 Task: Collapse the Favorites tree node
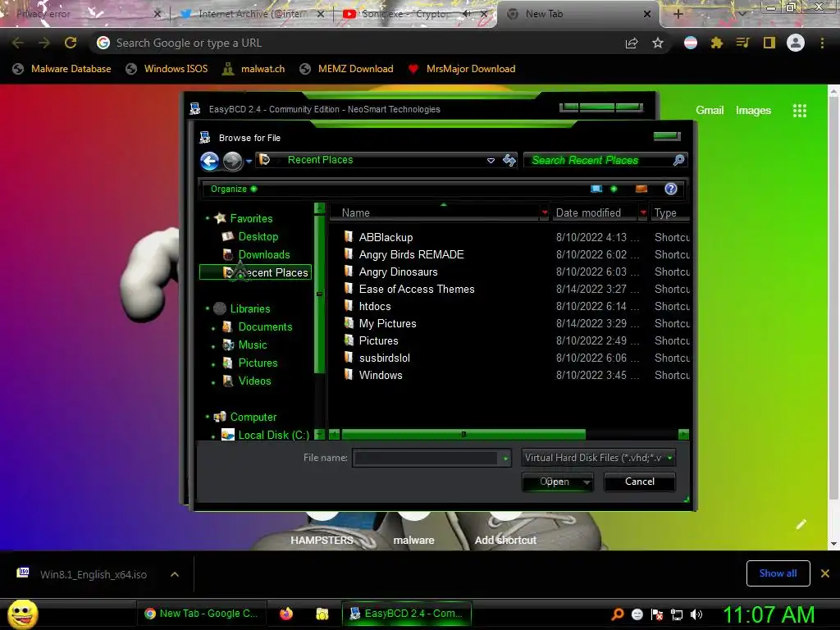208,218
